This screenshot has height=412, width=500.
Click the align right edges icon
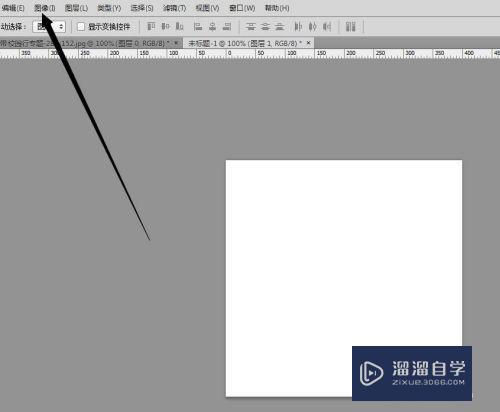(x=227, y=26)
